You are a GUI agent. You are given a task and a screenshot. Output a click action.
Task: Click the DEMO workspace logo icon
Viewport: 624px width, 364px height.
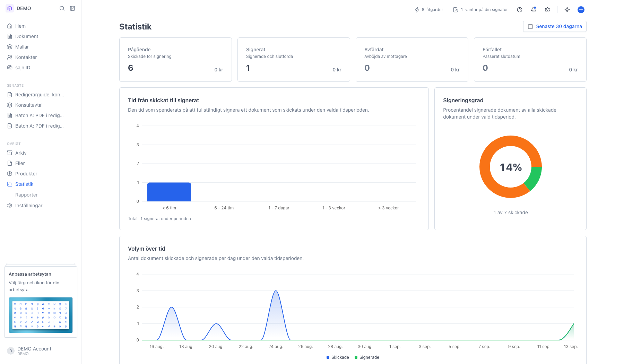(10, 8)
